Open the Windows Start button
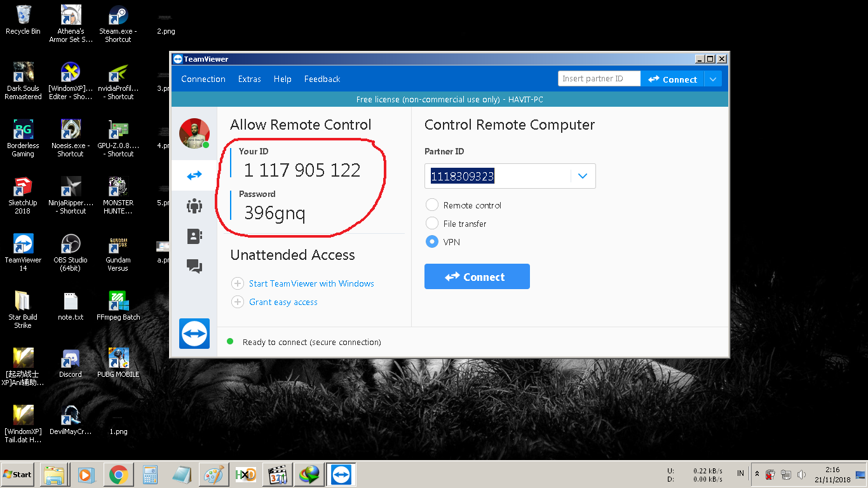The width and height of the screenshot is (868, 488). coord(17,474)
